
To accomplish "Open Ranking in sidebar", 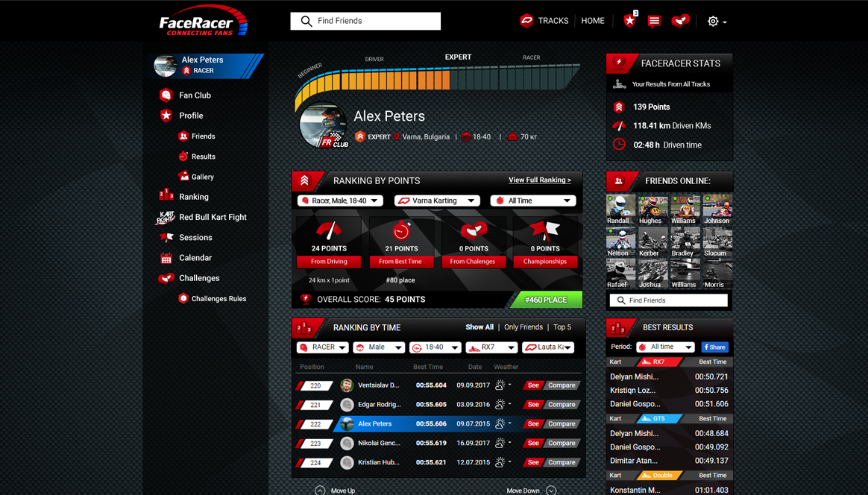I will [194, 197].
